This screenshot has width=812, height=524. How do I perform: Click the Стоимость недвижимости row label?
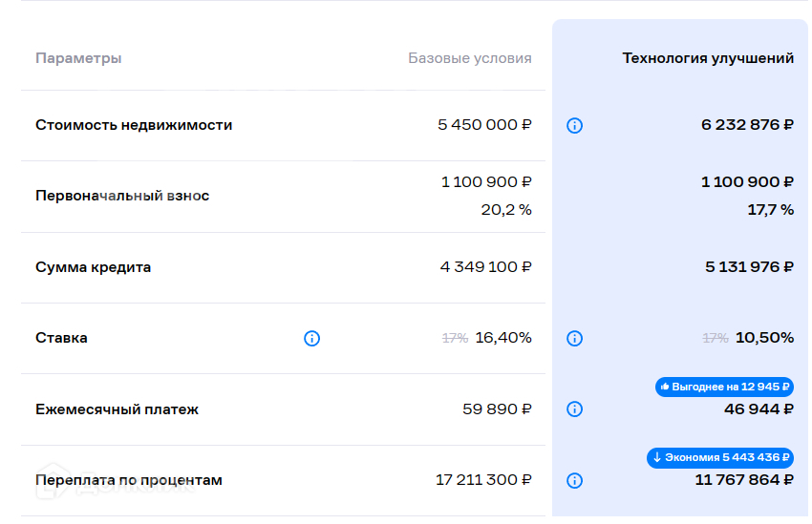134,125
